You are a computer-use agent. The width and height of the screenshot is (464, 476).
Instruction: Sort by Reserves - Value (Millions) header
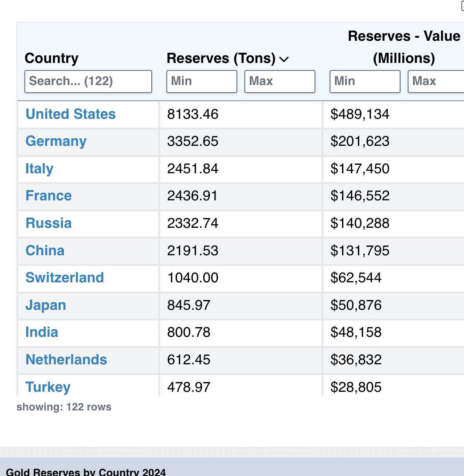404,47
